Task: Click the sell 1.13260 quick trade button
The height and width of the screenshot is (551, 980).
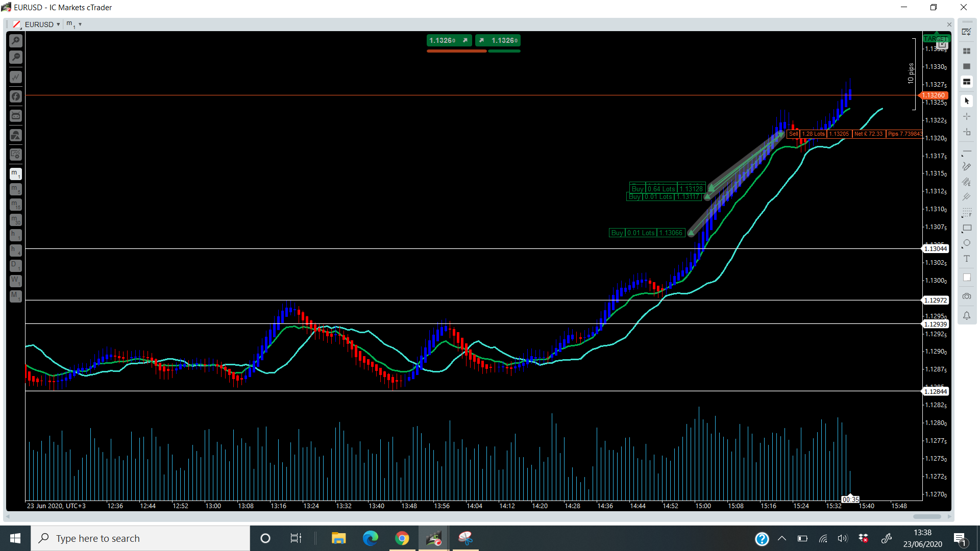Action: (x=449, y=40)
